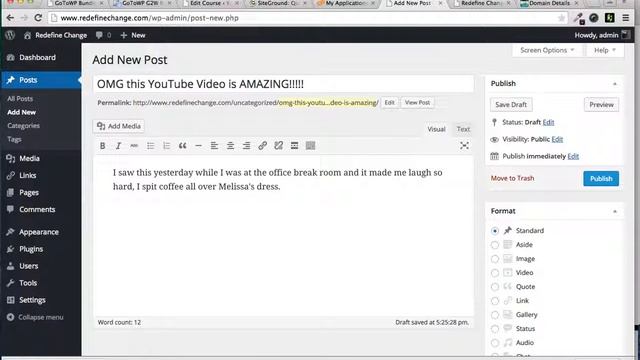Insert a numbered list

coord(166,146)
